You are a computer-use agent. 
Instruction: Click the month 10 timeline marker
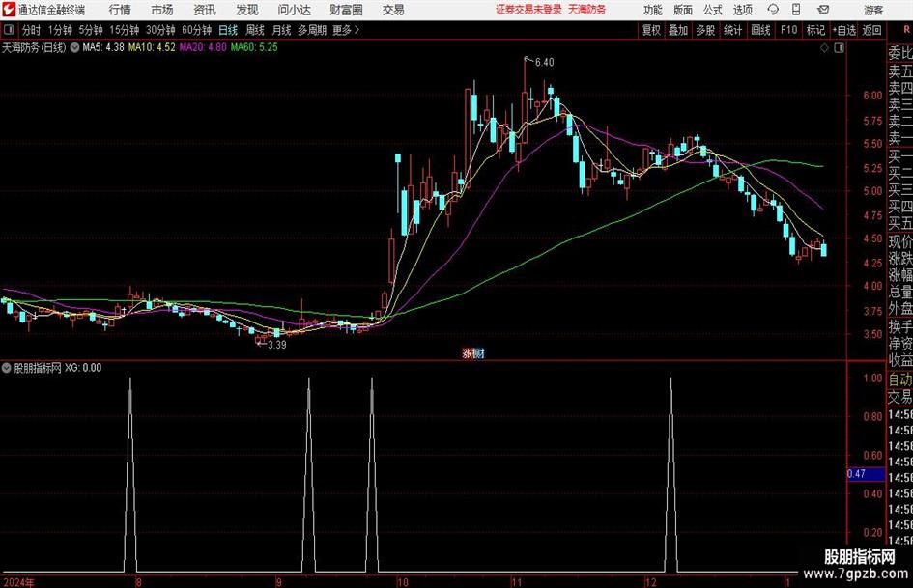(x=402, y=582)
